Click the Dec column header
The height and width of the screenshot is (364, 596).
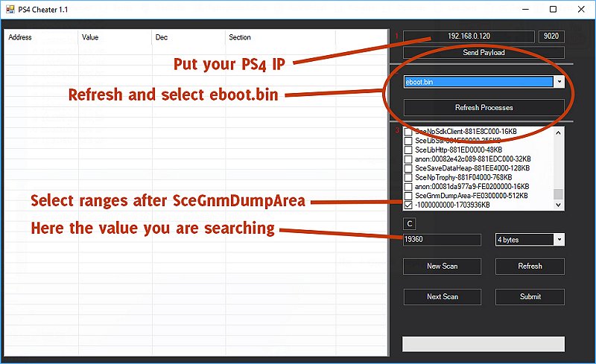(188, 37)
